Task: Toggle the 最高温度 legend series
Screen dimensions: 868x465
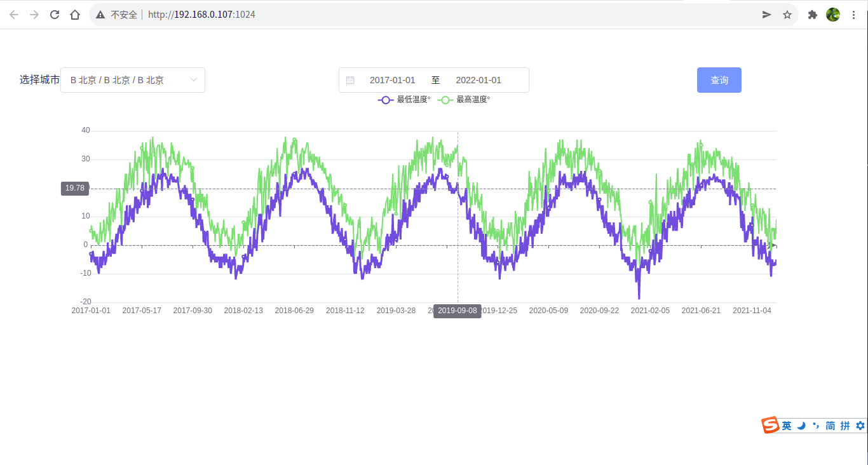Action: [x=464, y=100]
